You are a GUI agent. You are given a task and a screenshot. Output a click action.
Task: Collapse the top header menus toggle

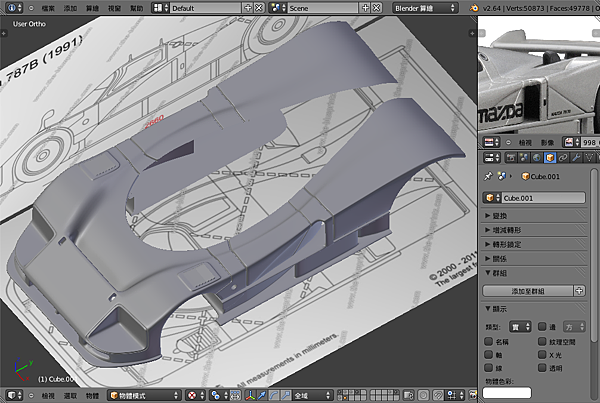(x=31, y=8)
